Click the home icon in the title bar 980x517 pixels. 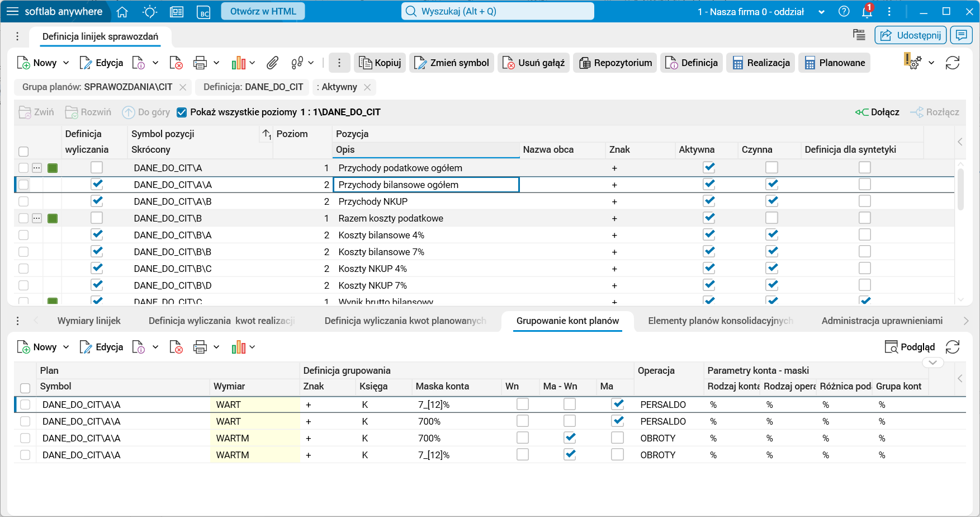pos(122,12)
